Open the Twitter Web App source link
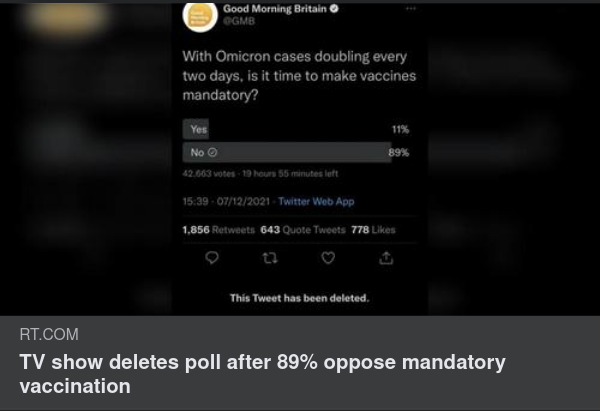The height and width of the screenshot is (411, 600). click(316, 201)
